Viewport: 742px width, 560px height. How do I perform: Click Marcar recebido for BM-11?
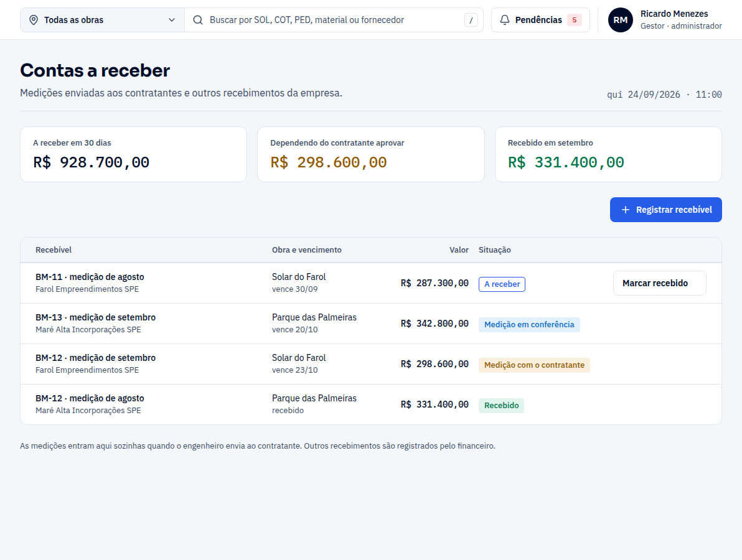(x=660, y=283)
